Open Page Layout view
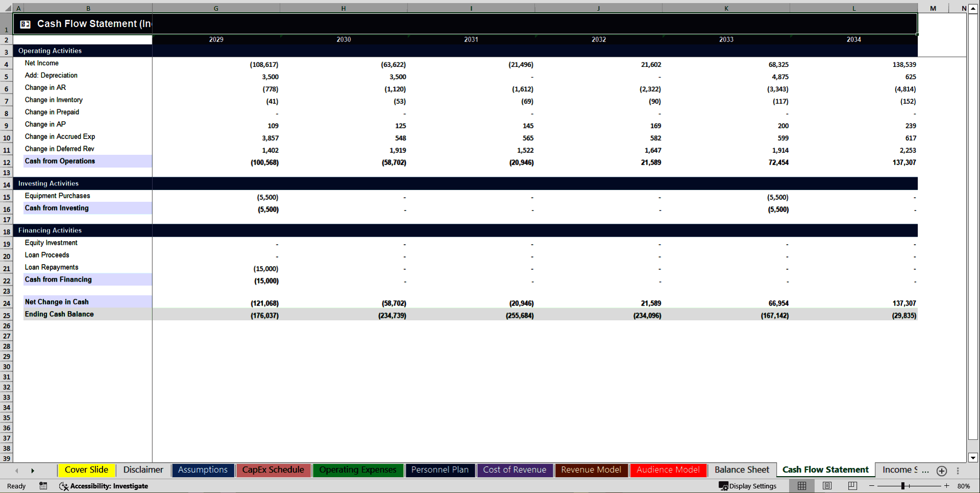 [827, 486]
